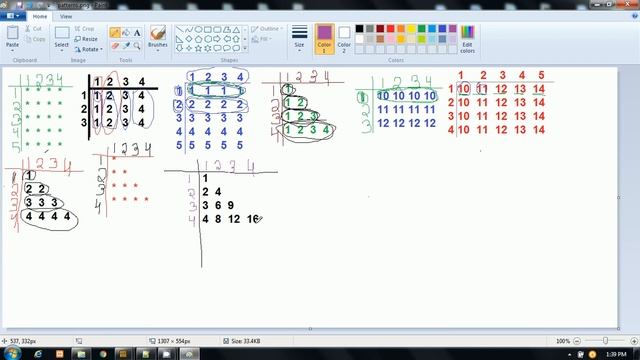Screen dimensions: 640x360
Task: Click the canvas bottom-edge resize handle
Action: [x=310, y=329]
